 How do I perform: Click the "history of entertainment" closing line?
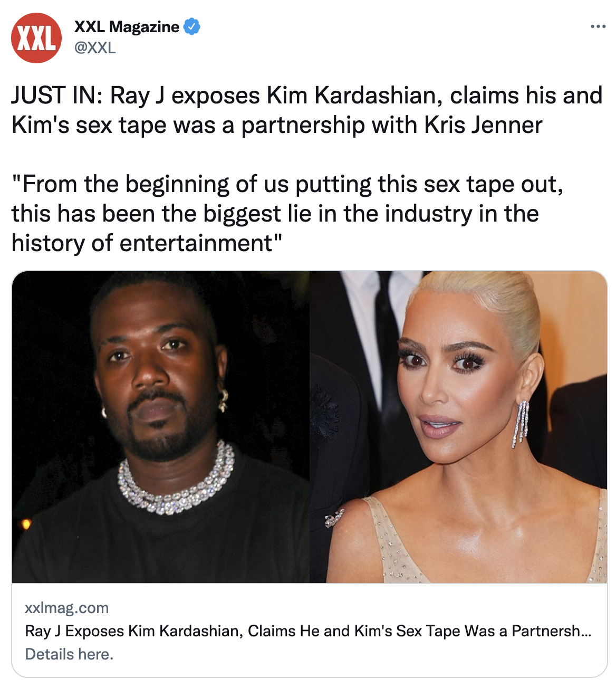click(x=147, y=244)
